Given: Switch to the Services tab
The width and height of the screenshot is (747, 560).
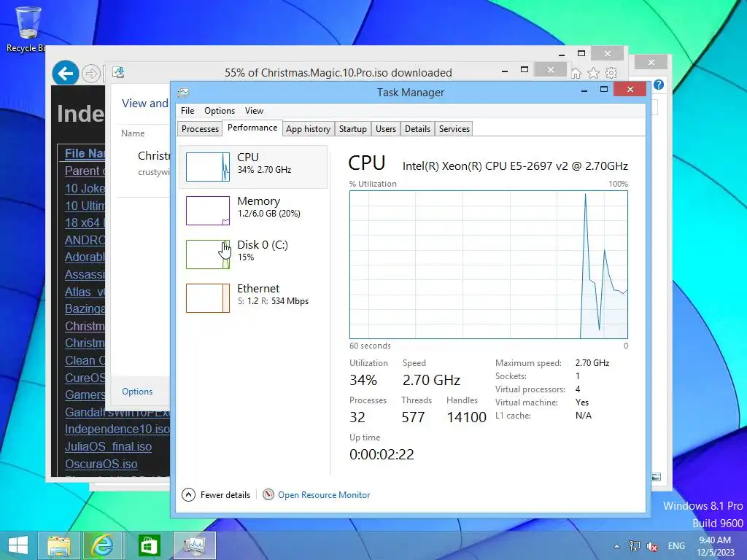Looking at the screenshot, I should pyautogui.click(x=454, y=129).
